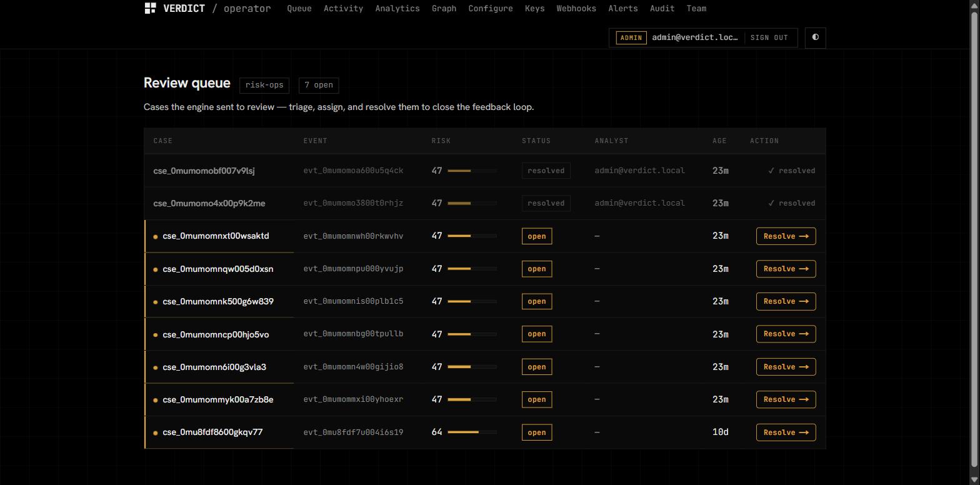
Task: Open resolved case cse_0mumomobf007v9lsj
Action: 204,171
